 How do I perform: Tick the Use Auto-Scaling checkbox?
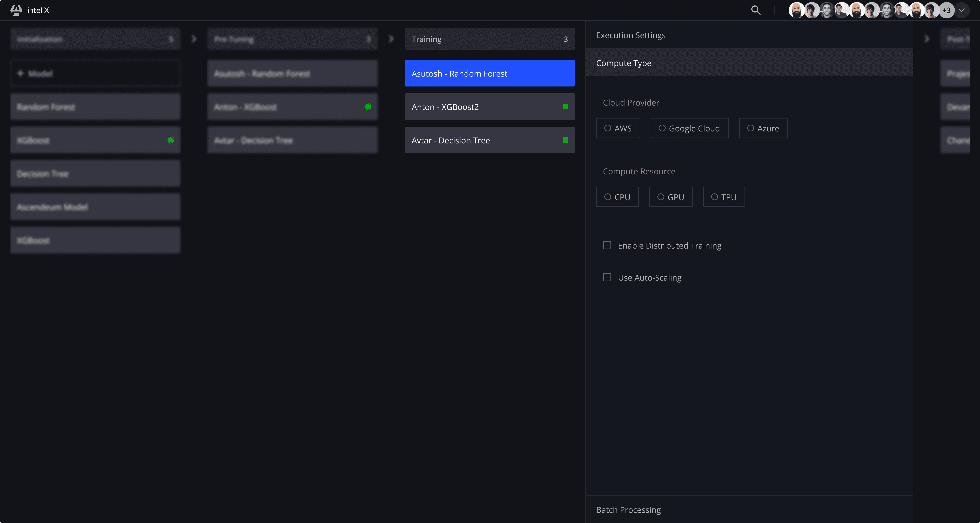(607, 277)
